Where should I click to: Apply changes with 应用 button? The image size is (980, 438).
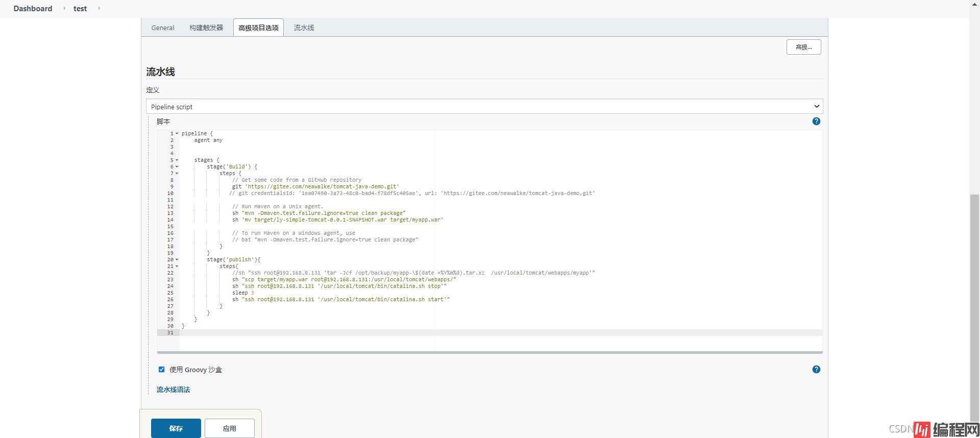pos(230,428)
